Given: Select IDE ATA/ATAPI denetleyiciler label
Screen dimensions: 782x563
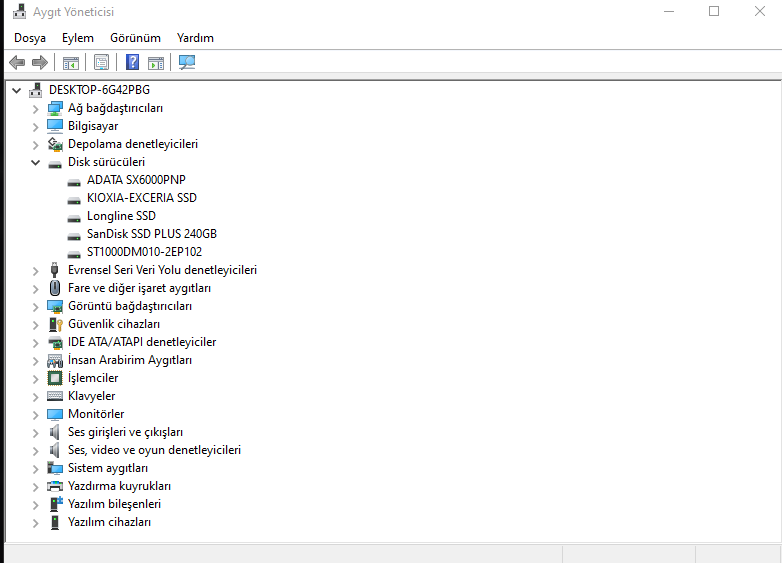Looking at the screenshot, I should 142,342.
